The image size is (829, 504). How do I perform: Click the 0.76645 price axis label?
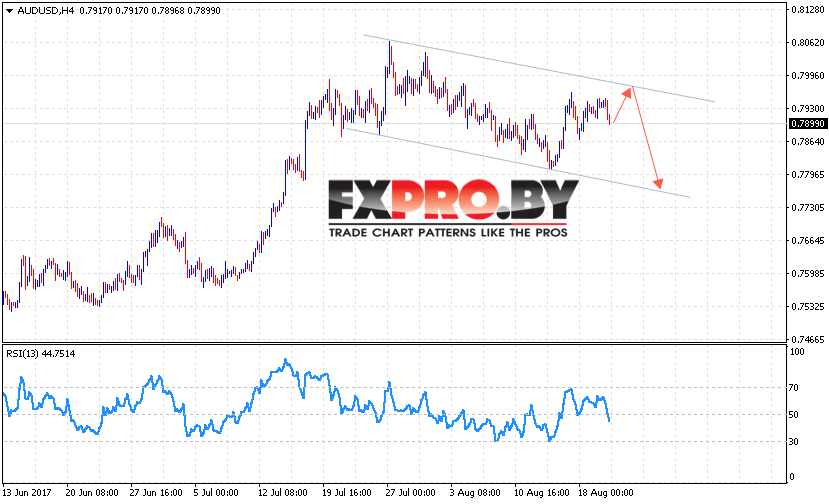tap(807, 241)
